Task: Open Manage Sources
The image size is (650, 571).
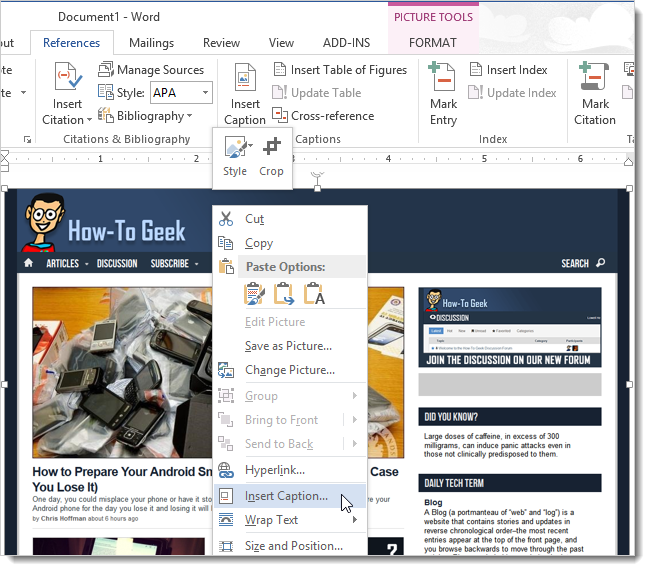Action: 151,70
